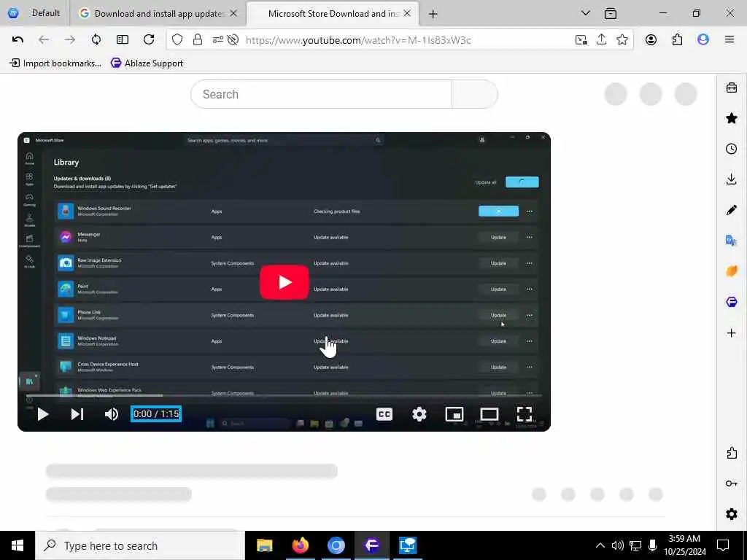The image size is (747, 560).
Task: Click the autoplay blocked icon in the URL bar
Action: point(233,40)
